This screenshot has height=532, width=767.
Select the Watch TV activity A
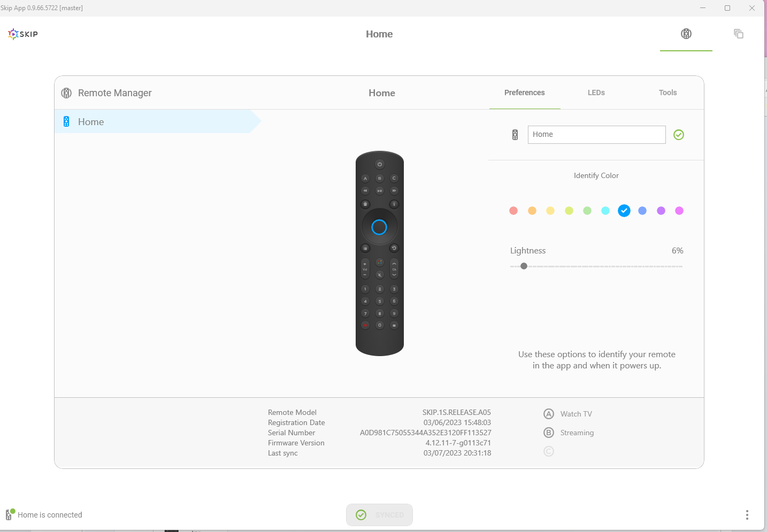(x=568, y=414)
